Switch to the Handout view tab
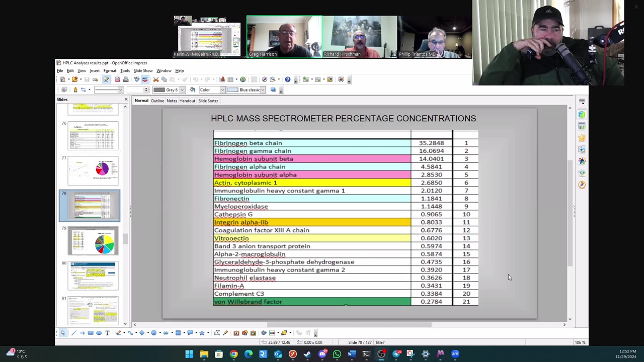The image size is (644, 362). coord(187,101)
